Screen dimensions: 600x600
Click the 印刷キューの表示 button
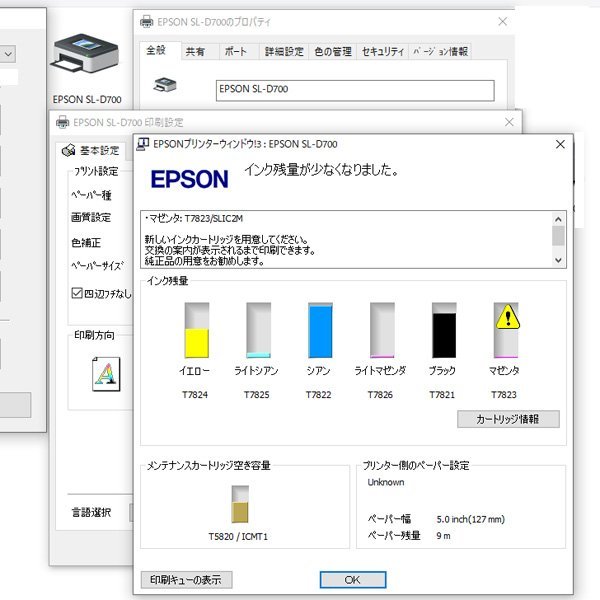(186, 580)
